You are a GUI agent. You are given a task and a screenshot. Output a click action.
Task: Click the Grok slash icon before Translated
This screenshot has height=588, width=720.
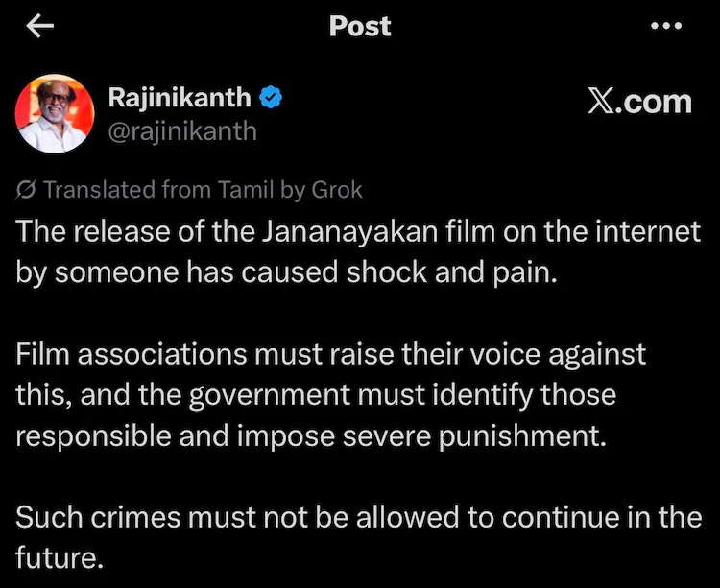(x=25, y=189)
